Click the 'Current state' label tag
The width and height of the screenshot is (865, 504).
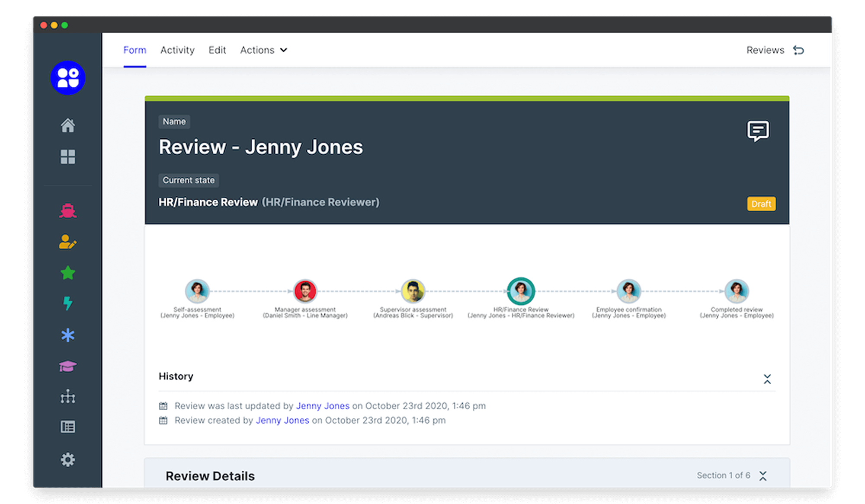(189, 180)
